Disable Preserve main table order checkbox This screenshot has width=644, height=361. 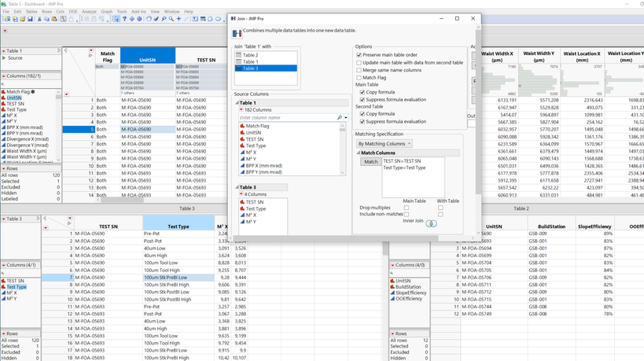pos(359,55)
